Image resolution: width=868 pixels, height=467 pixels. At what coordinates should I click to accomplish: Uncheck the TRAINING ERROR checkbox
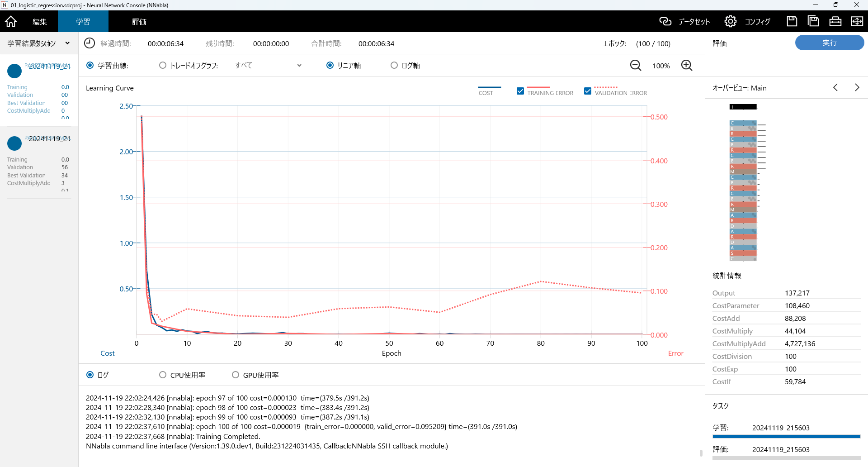[520, 91]
